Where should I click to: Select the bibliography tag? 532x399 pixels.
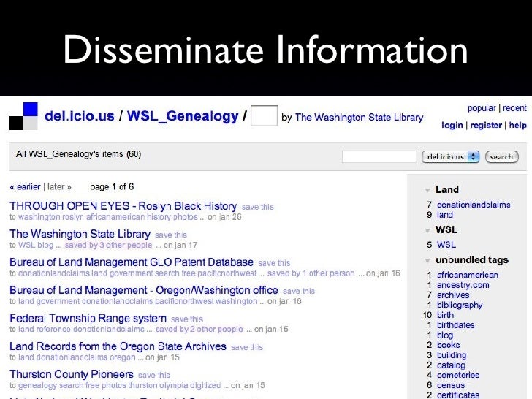point(460,305)
